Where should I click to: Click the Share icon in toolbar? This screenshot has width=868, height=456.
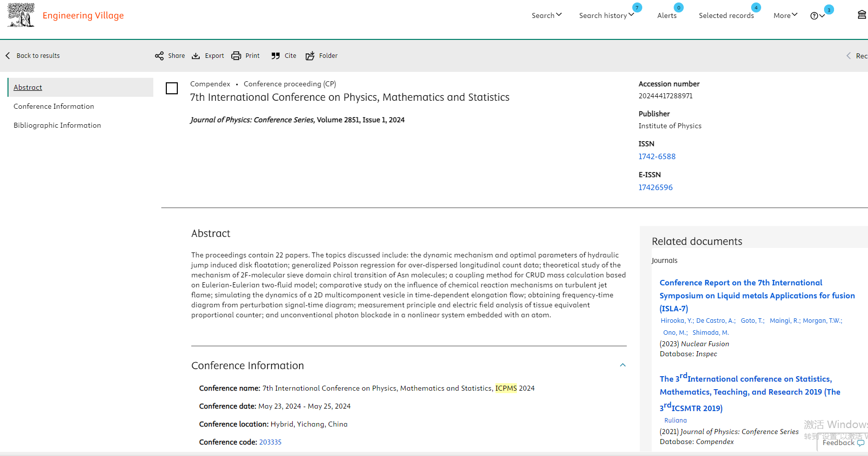(159, 56)
